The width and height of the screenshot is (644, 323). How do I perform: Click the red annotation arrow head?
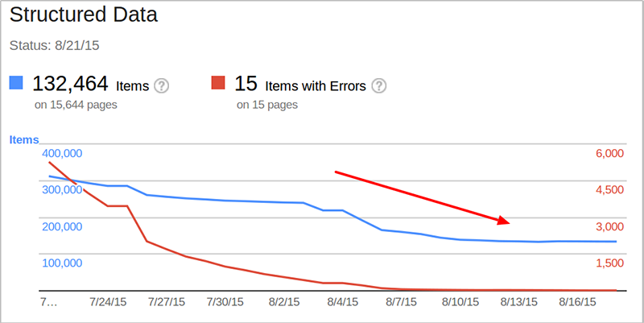click(504, 221)
